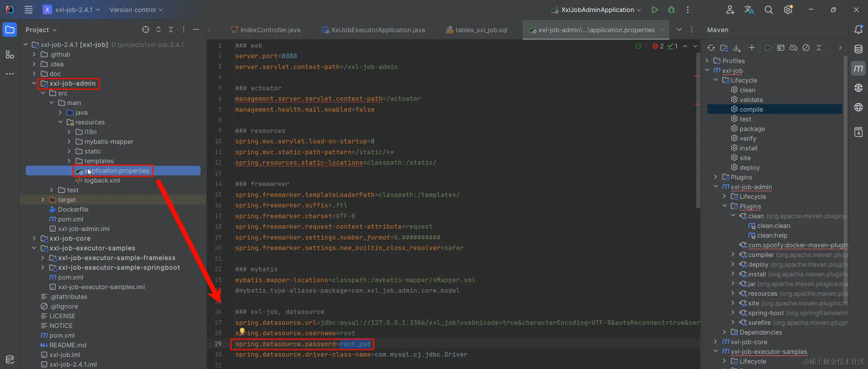Start debugging with the bug icon
The image size is (868, 369).
(x=671, y=10)
